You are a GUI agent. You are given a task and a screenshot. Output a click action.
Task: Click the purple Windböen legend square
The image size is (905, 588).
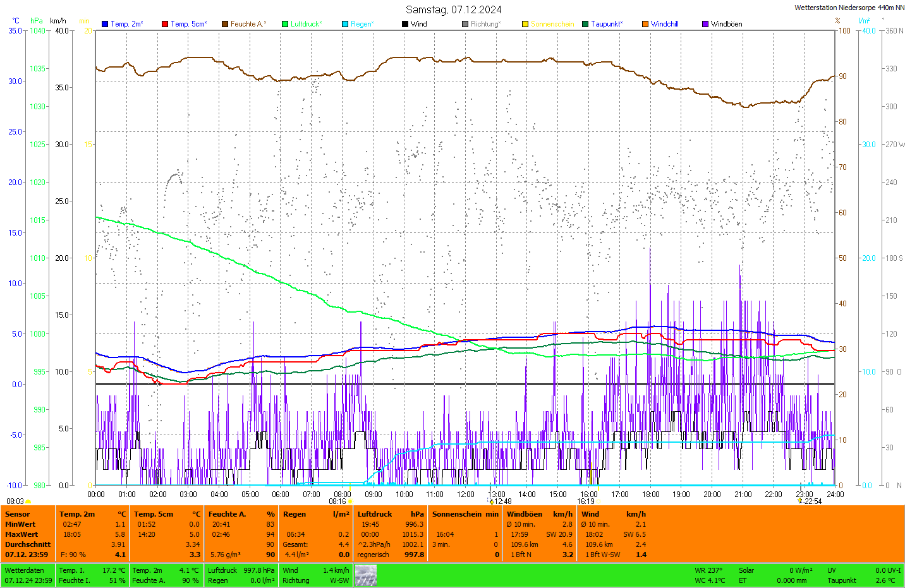705,24
